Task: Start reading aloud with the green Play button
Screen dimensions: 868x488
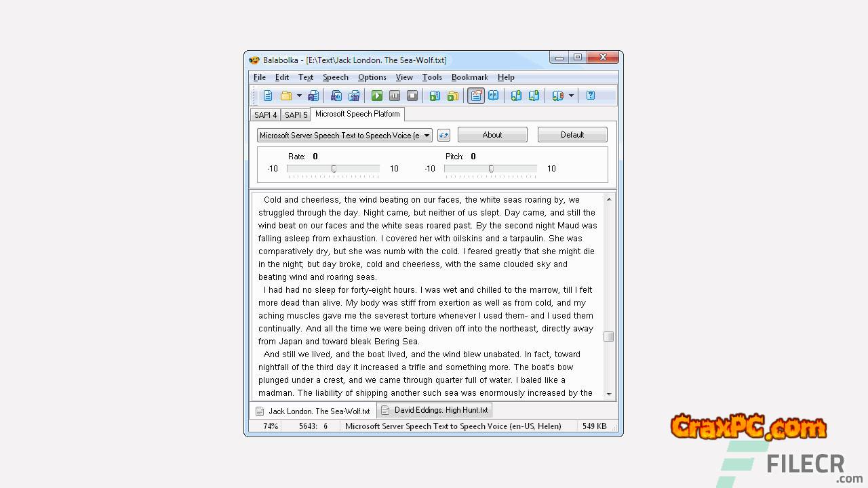Action: (x=377, y=96)
